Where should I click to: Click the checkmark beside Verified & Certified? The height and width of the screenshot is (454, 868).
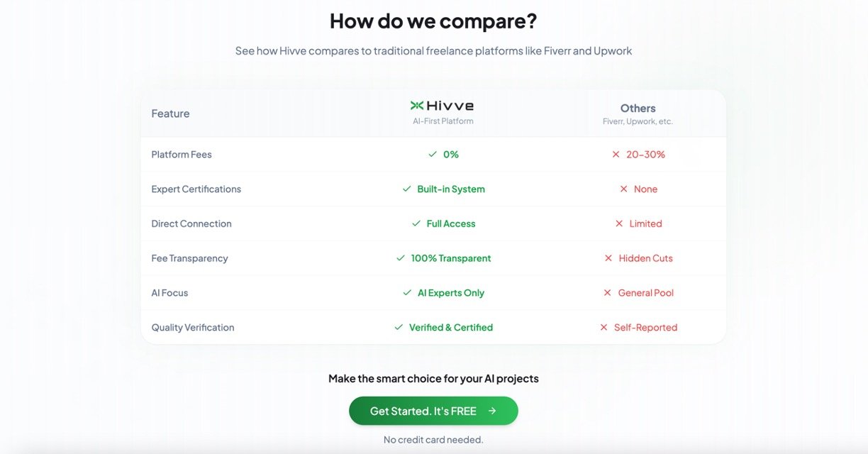click(x=399, y=328)
